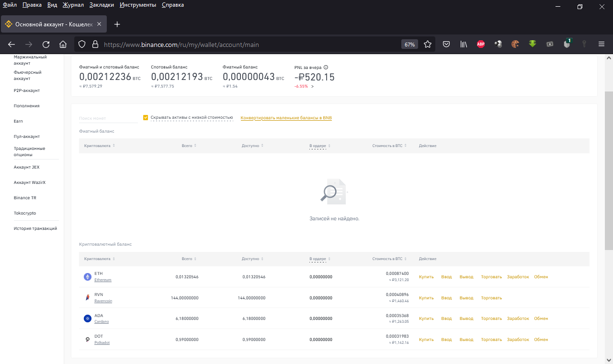Click convert small balances to BNB link
613x364 pixels.
(x=286, y=118)
